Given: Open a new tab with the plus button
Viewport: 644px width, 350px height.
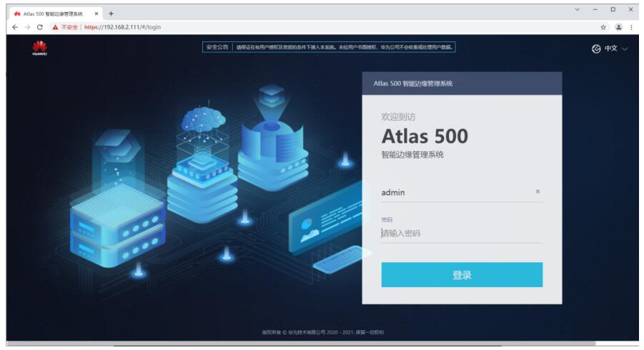Looking at the screenshot, I should point(111,14).
